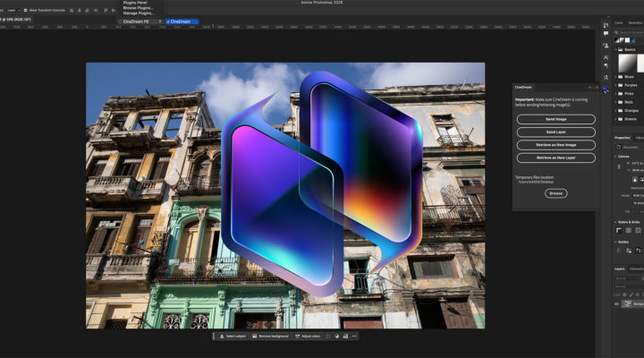Pick the blue recent gradient swatch

[x=632, y=40]
